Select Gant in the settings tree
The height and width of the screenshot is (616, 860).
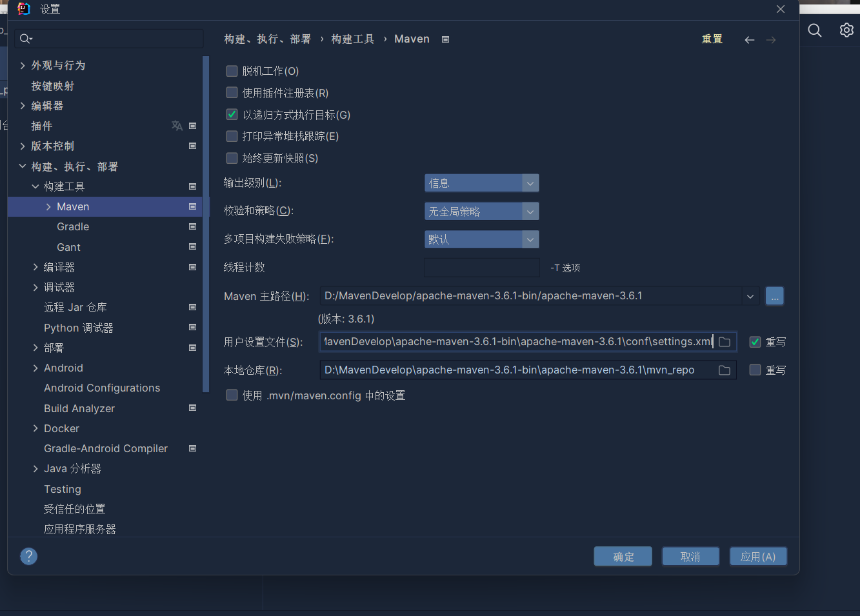click(x=68, y=247)
